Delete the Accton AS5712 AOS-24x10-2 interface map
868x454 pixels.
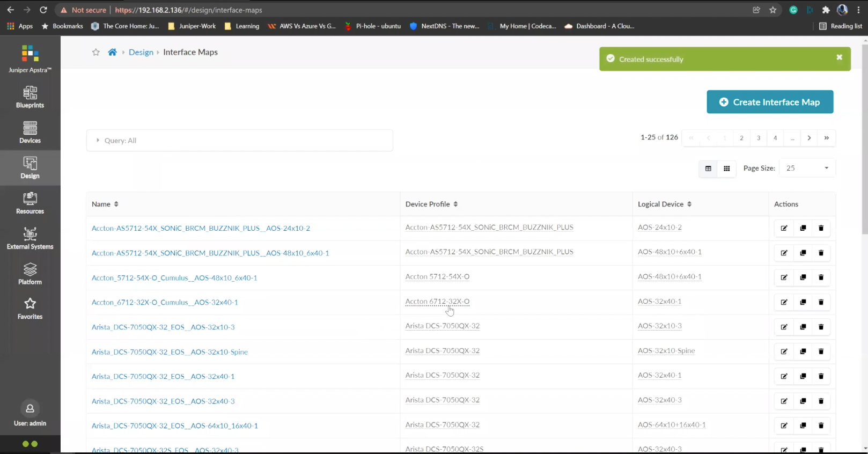click(821, 228)
